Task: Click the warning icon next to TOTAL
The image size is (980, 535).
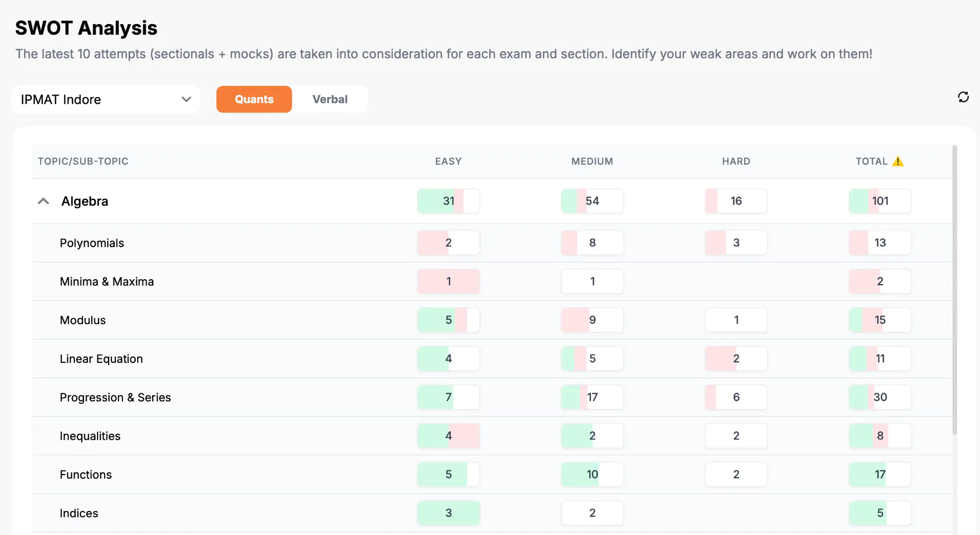Action: (x=898, y=161)
